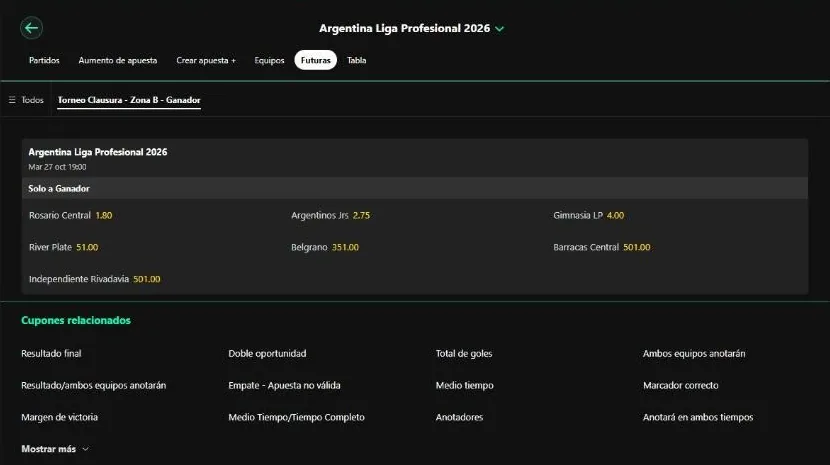
Task: Bet on Argentinos Jrs at 2.75
Action: 330,216
